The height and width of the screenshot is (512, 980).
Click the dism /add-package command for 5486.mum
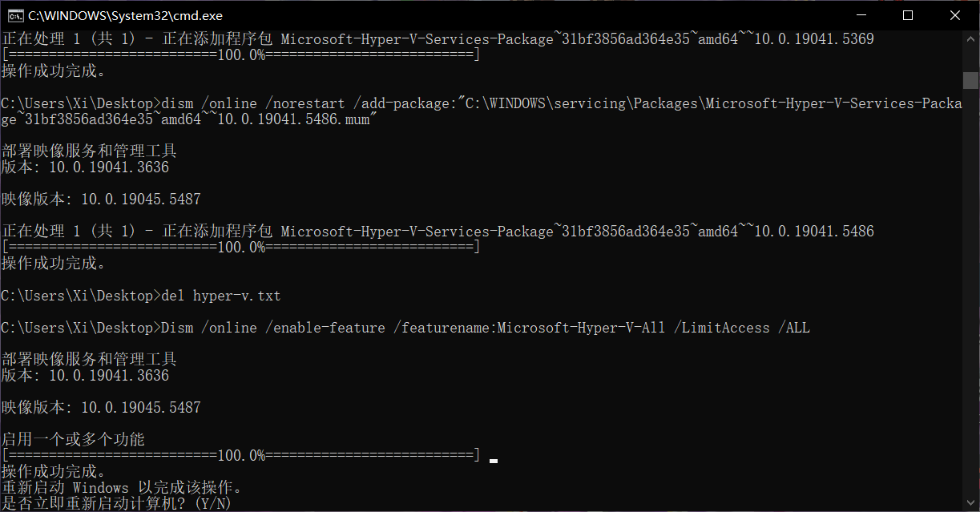pyautogui.click(x=482, y=111)
